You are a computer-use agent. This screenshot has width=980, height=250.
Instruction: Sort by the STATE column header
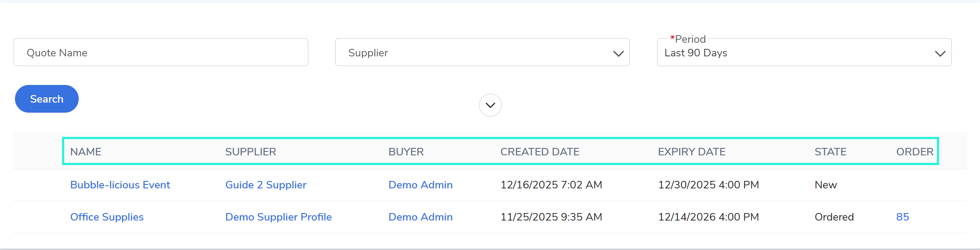point(830,152)
